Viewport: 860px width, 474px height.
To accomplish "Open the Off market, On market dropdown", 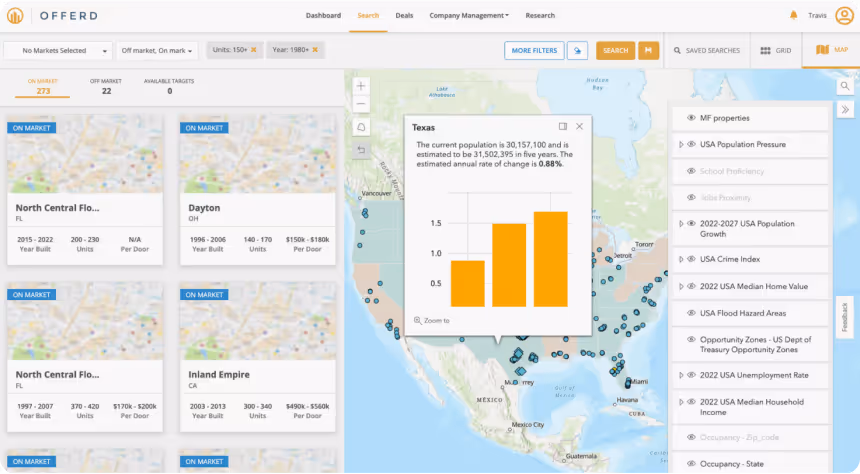I will pos(157,50).
